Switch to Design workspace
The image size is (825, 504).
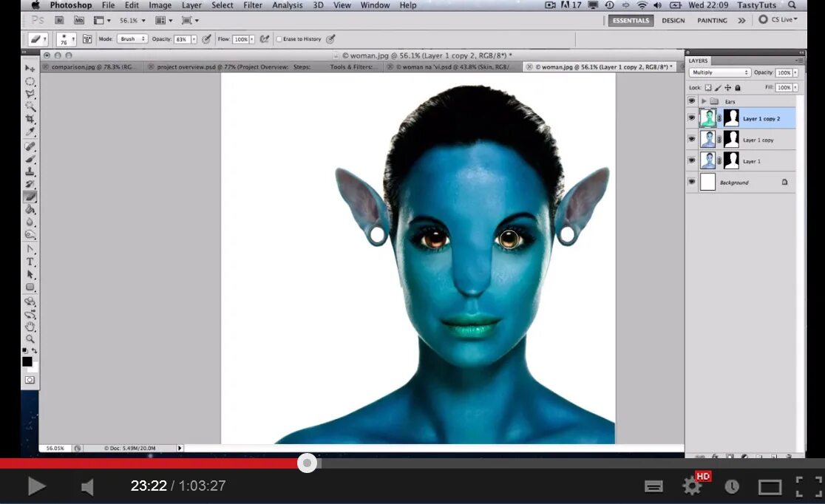click(673, 21)
